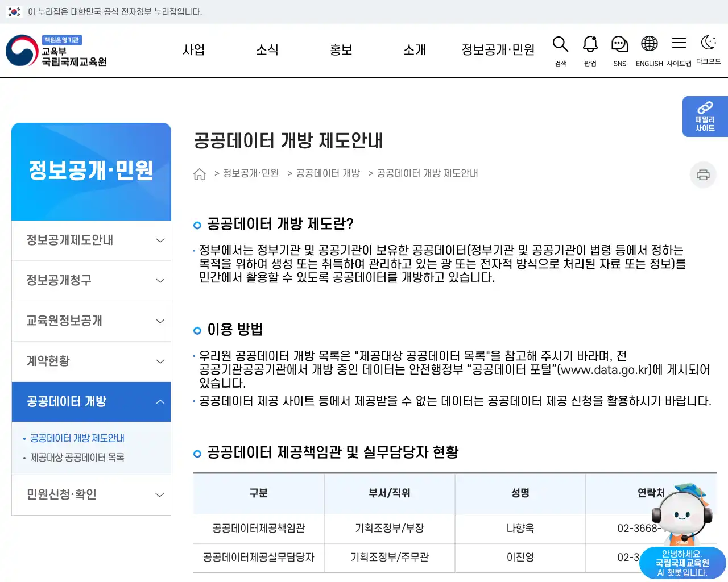
Task: Expand 정보공개제도안내 sidebar menu
Action: (91, 240)
